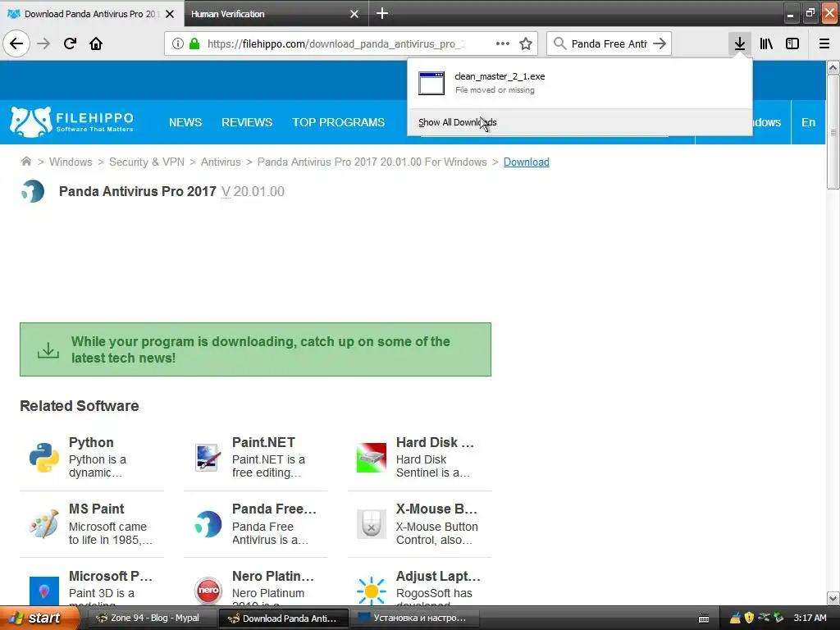Open the Установка и настро taskbar window

click(x=416, y=618)
